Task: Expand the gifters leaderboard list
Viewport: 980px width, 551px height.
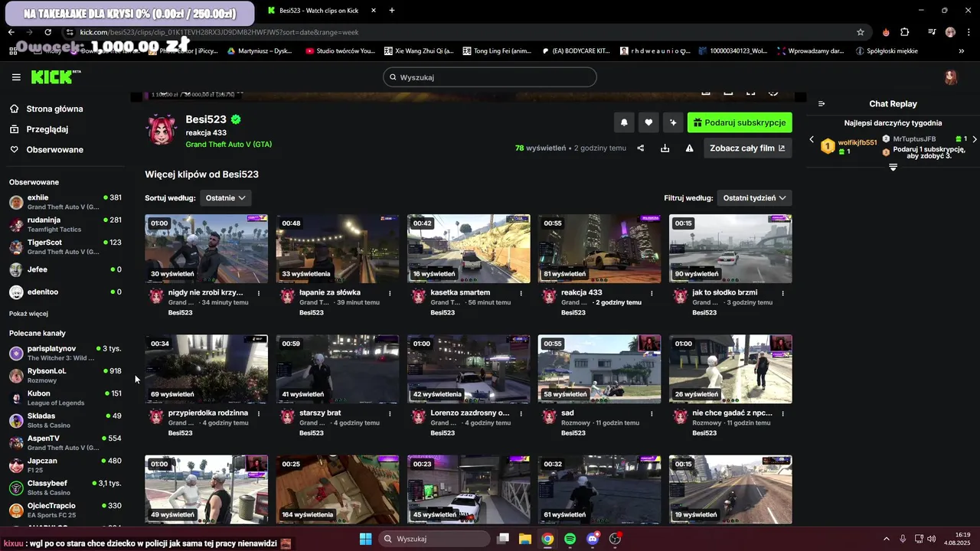Action: [x=893, y=167]
